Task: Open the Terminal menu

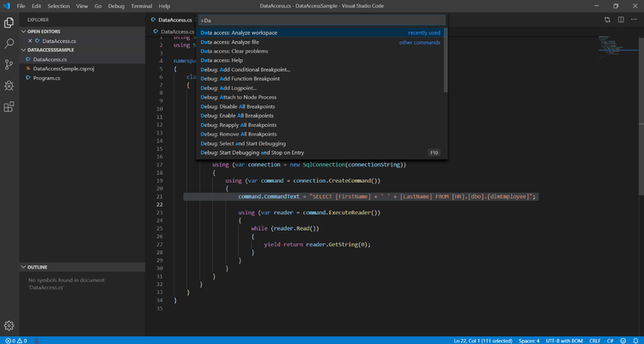Action: click(140, 6)
